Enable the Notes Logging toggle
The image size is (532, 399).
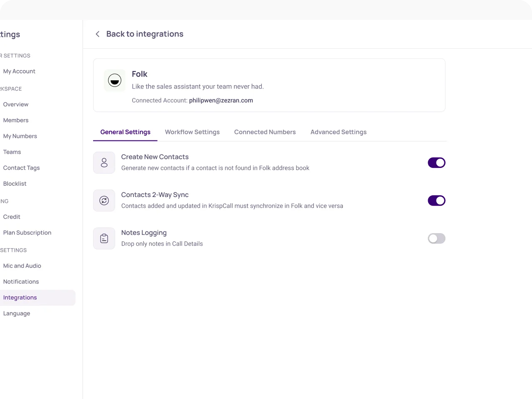(x=436, y=239)
